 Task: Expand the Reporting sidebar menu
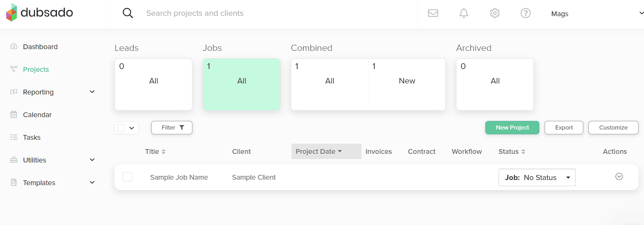pos(92,92)
